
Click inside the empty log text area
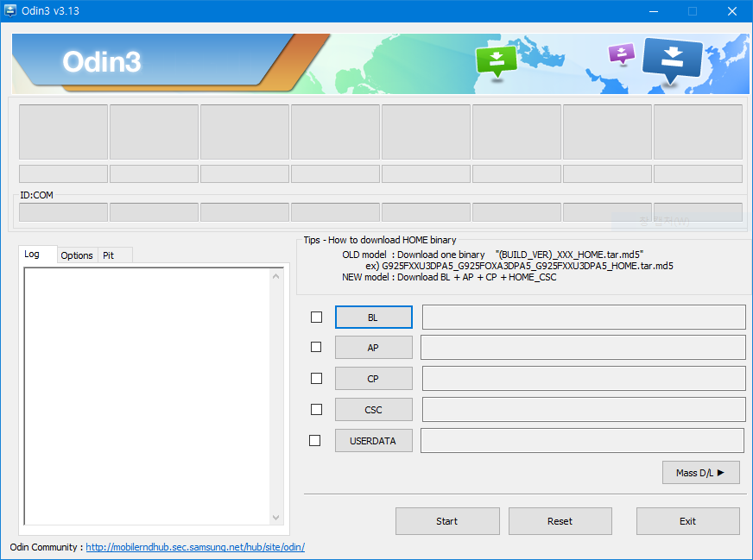[x=147, y=396]
